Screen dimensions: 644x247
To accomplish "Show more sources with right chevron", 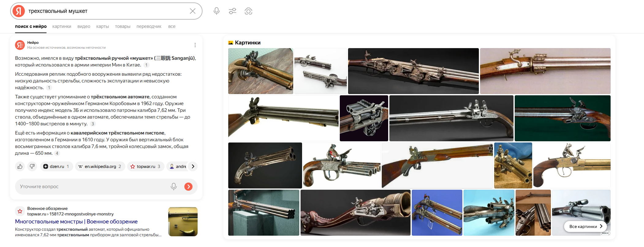I will [x=193, y=166].
